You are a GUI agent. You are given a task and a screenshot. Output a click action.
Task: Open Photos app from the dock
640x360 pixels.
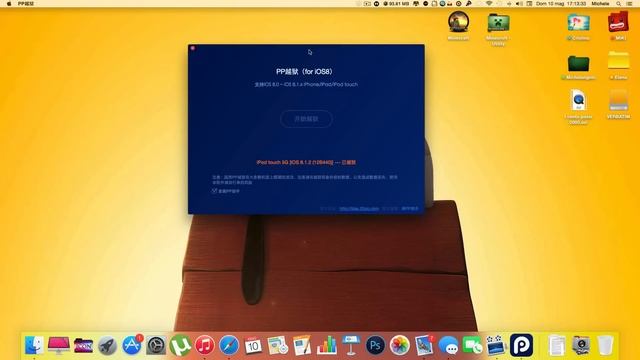click(399, 345)
